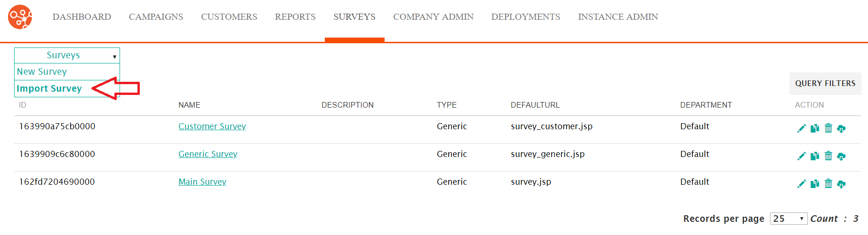Viewport: 868px width, 235px height.
Task: Switch to the Reports tab
Action: point(295,17)
